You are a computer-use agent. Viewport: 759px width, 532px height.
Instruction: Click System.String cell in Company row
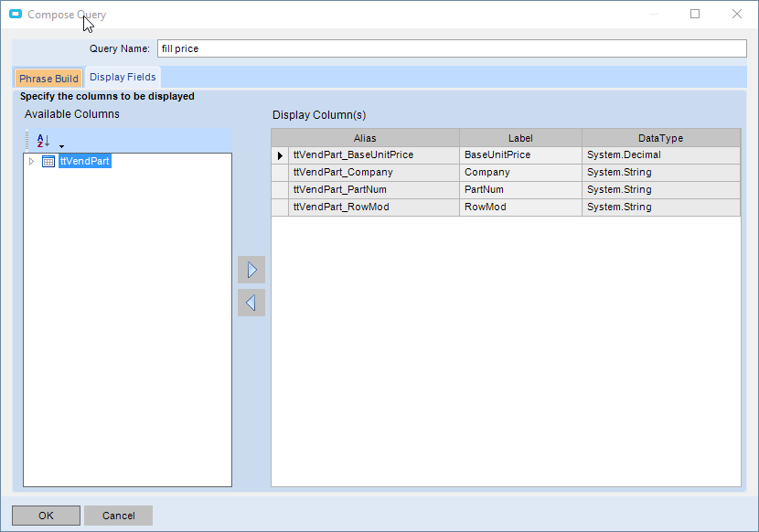[x=661, y=173]
